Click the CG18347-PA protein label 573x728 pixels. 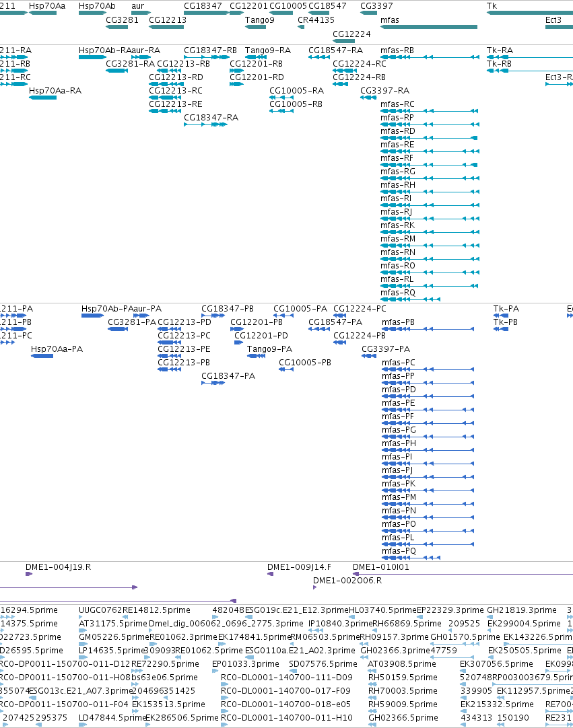[x=228, y=376]
